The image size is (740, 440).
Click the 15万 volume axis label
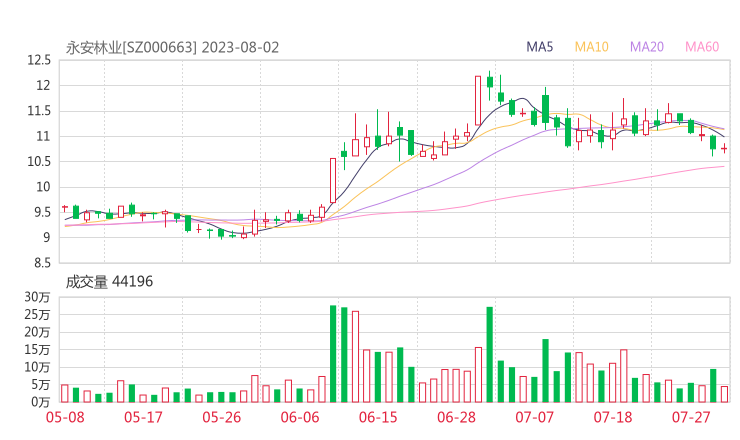point(37,350)
